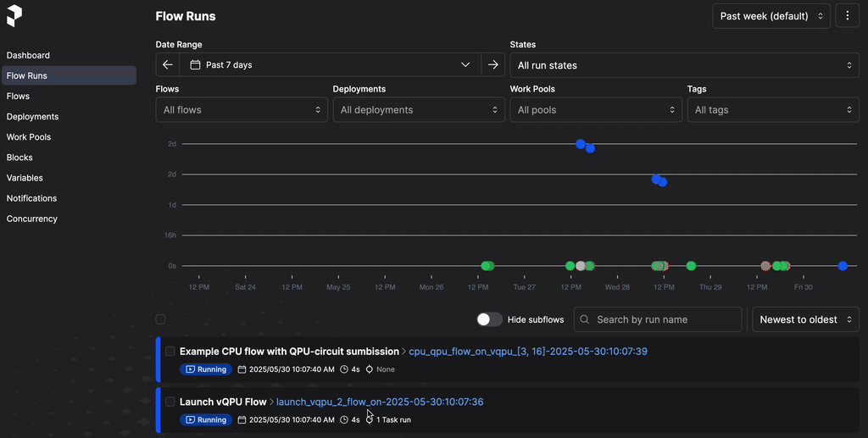
Task: Click Running state badge on vQPU flow
Action: (206, 419)
